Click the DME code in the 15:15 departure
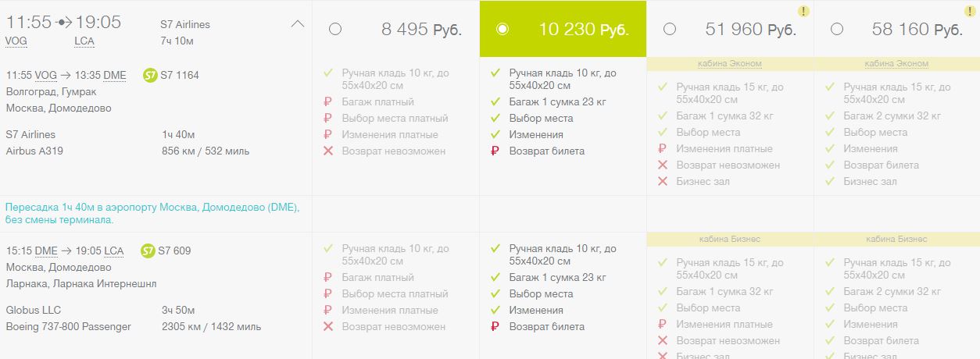The width and height of the screenshot is (980, 359). pos(46,251)
